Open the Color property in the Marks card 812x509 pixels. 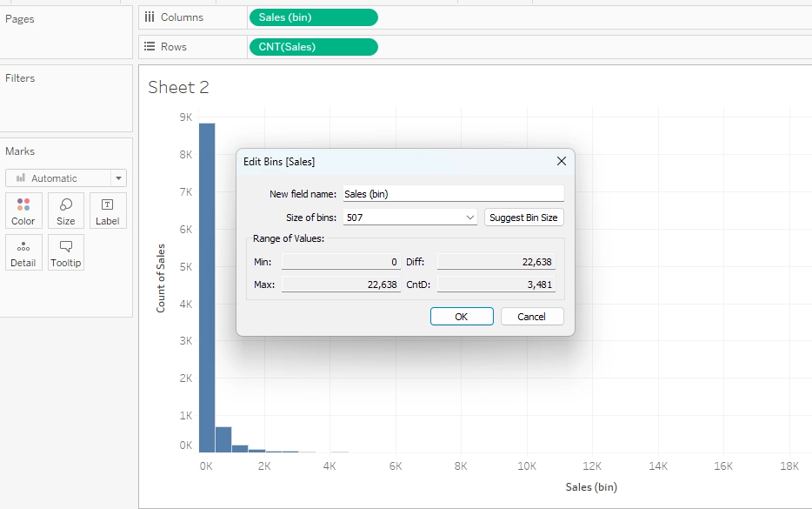(23, 210)
